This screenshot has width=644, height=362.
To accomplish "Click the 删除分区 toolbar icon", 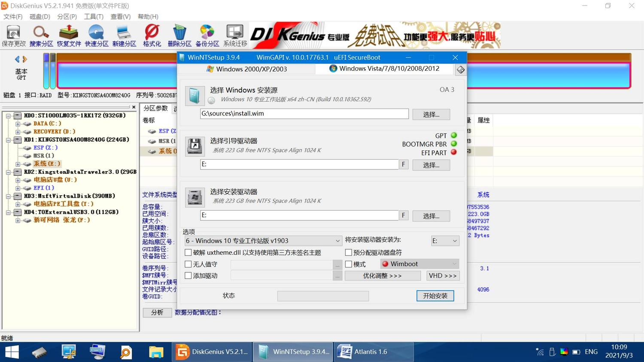I will point(179,36).
